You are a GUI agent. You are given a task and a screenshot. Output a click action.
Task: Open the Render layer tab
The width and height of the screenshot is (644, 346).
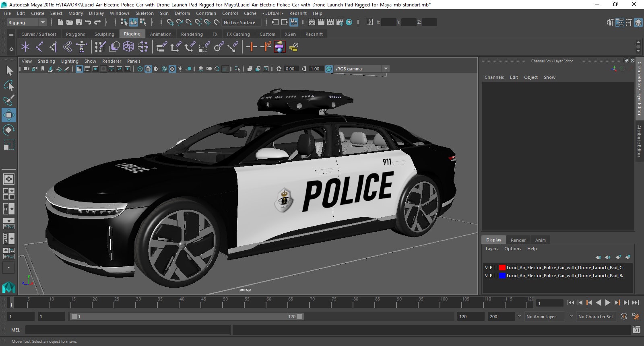518,240
